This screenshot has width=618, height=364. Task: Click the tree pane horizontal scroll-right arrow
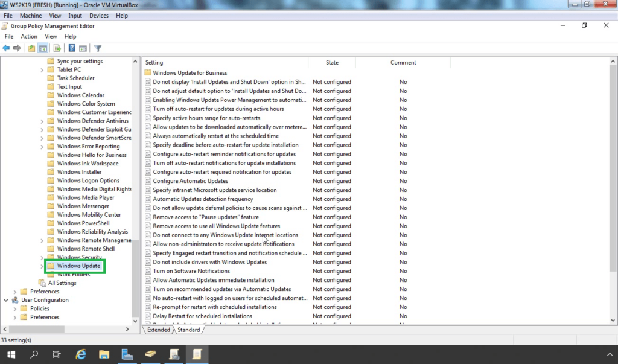click(x=127, y=329)
